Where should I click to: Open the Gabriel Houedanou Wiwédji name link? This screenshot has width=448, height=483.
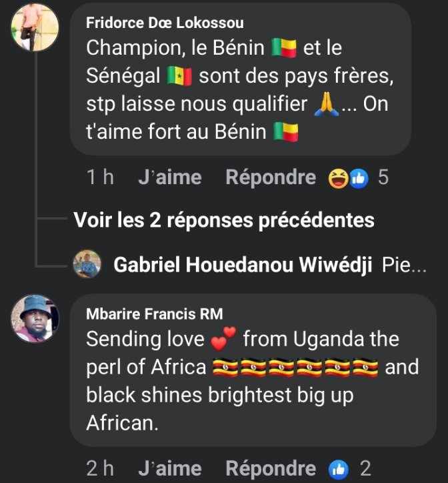pyautogui.click(x=243, y=265)
